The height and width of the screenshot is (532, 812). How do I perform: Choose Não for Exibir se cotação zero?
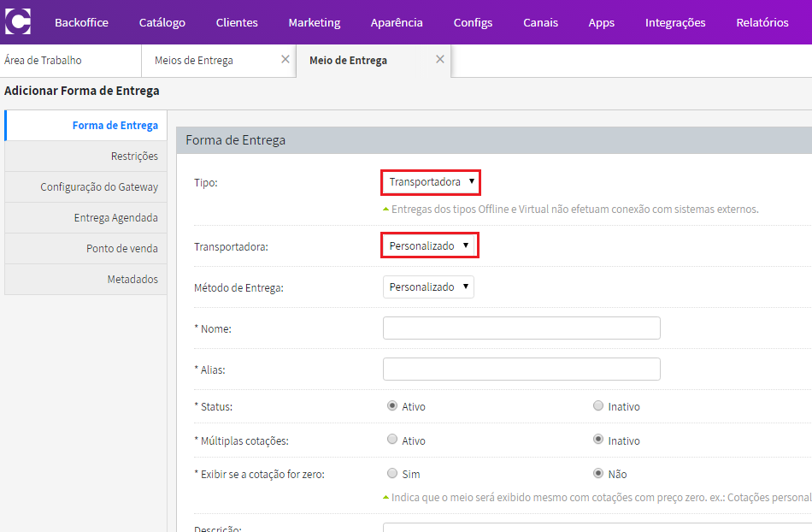point(598,473)
